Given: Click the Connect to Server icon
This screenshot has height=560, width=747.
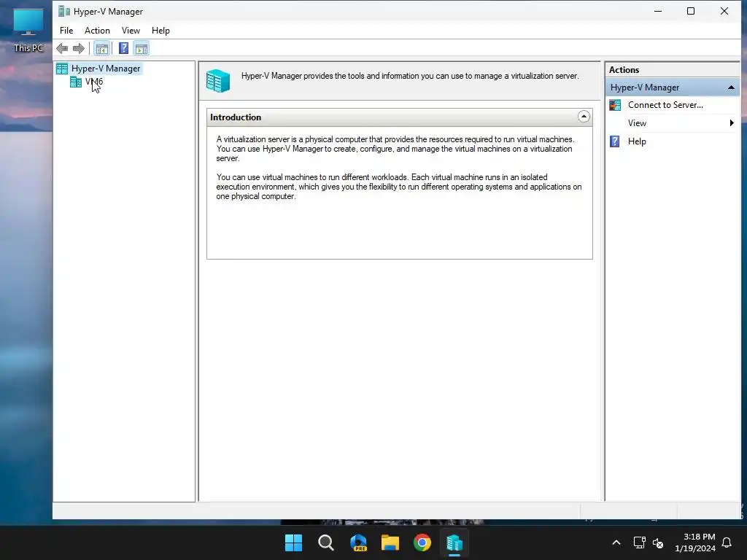Looking at the screenshot, I should click(x=615, y=105).
